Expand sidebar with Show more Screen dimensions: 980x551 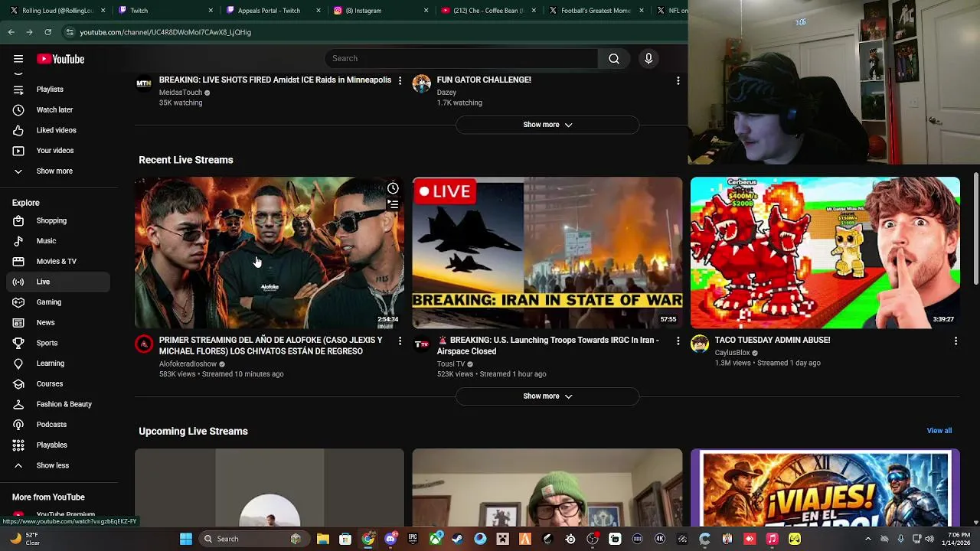click(x=57, y=171)
